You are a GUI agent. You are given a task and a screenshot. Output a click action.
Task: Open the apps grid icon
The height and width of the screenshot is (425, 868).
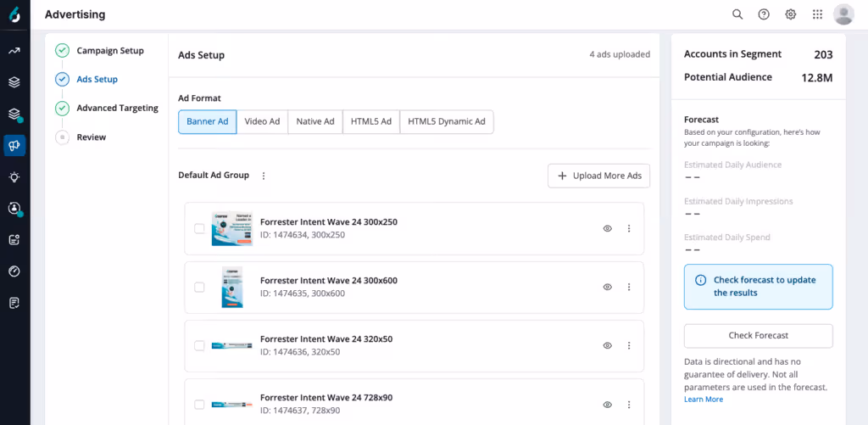click(818, 14)
